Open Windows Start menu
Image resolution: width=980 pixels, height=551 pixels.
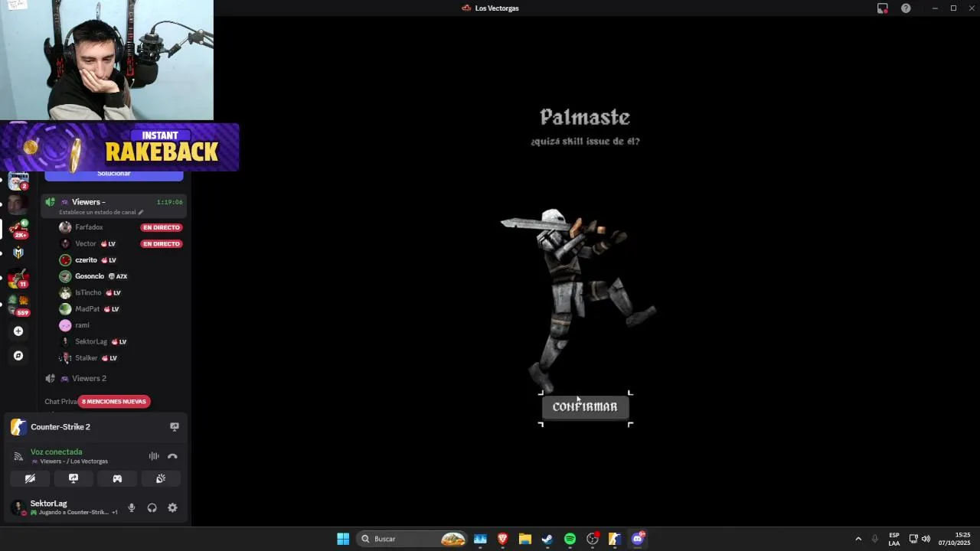343,539
